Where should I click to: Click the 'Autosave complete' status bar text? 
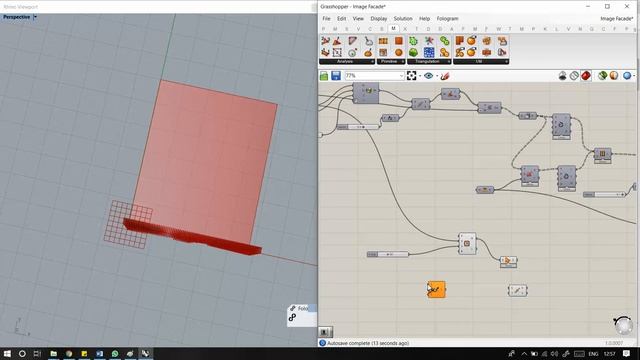pos(368,343)
